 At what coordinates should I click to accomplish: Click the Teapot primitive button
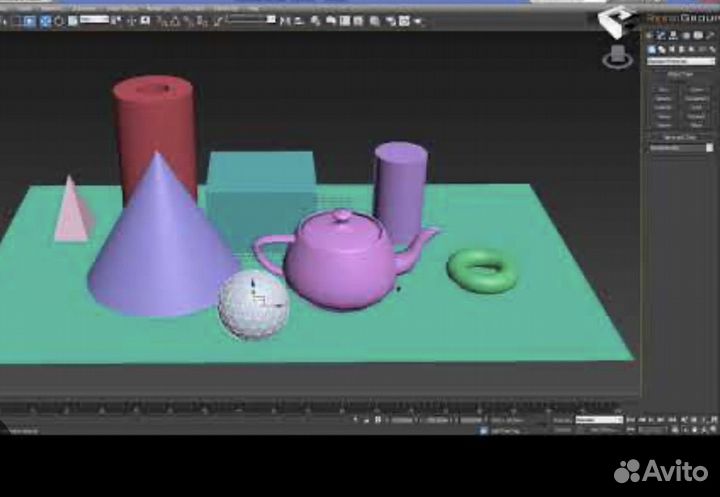pos(664,124)
